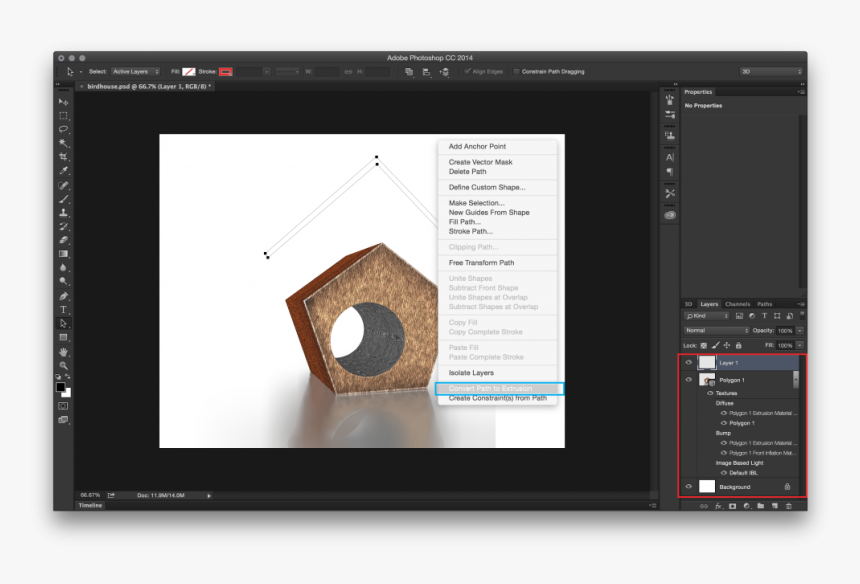Select the Crop tool
This screenshot has height=584, width=860.
(x=64, y=157)
